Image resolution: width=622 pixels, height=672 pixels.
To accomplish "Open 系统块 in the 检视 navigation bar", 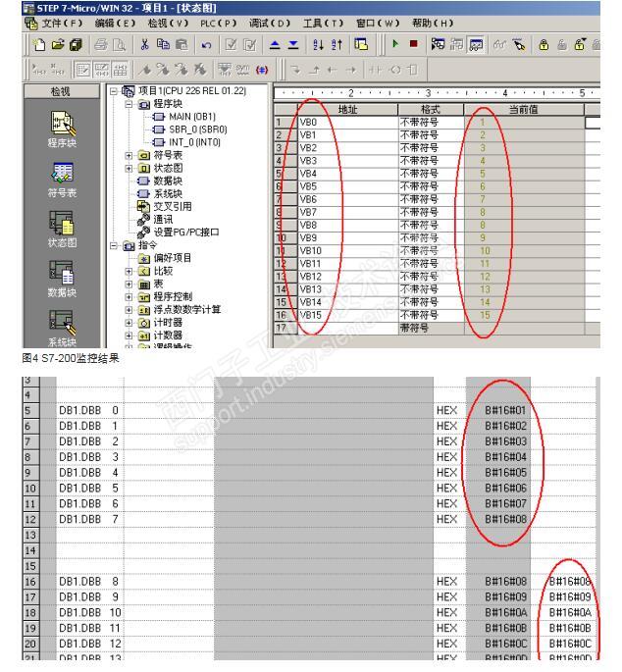I will [62, 329].
